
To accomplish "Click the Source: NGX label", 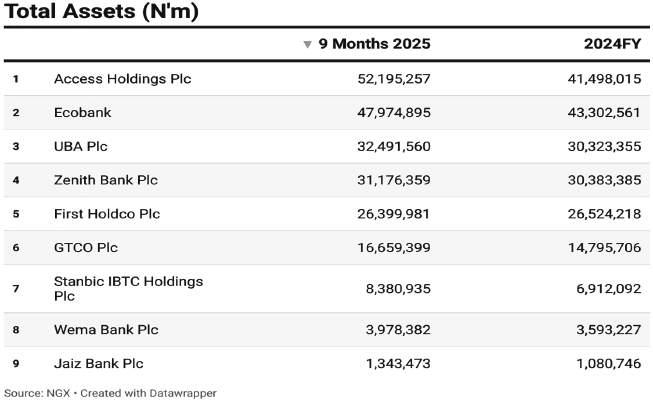I will click(37, 393).
